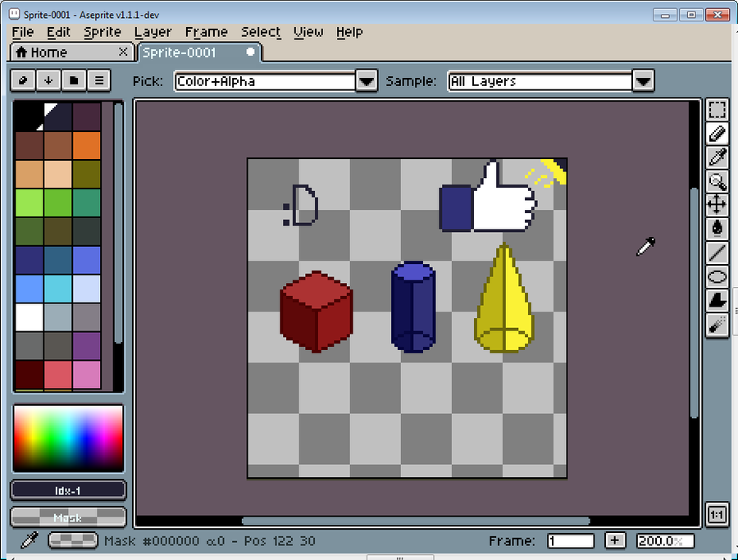Open the Edit menu
This screenshot has height=560, width=738.
(x=58, y=32)
